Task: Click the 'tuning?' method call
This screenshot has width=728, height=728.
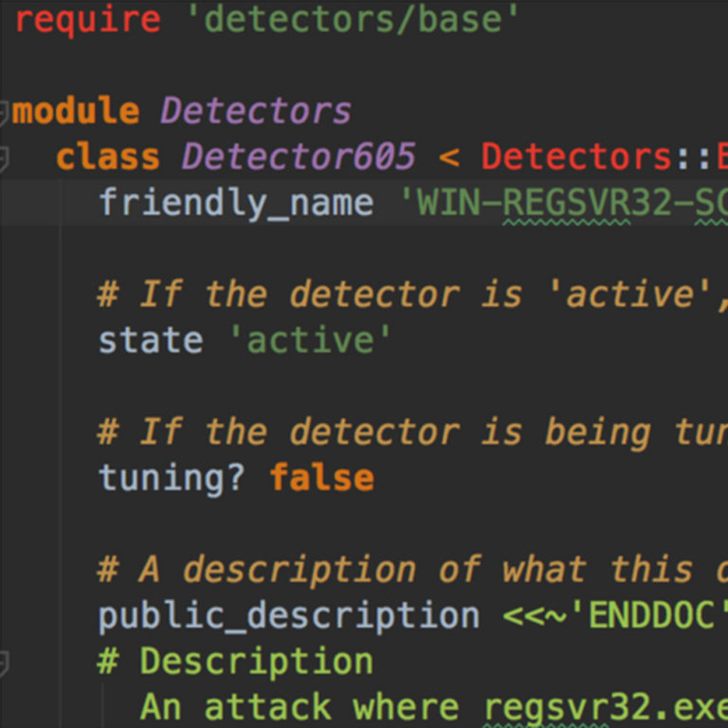Action: pyautogui.click(x=172, y=477)
